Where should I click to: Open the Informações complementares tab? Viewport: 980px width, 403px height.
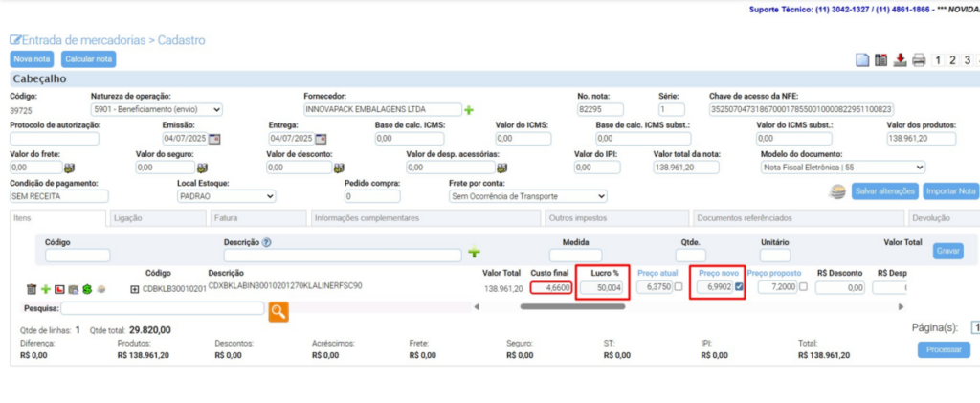pyautogui.click(x=426, y=218)
